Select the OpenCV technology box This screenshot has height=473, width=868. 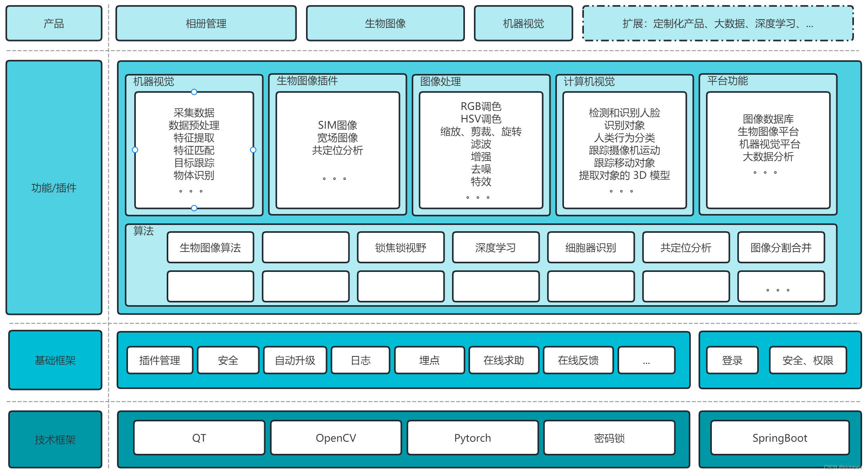(336, 438)
